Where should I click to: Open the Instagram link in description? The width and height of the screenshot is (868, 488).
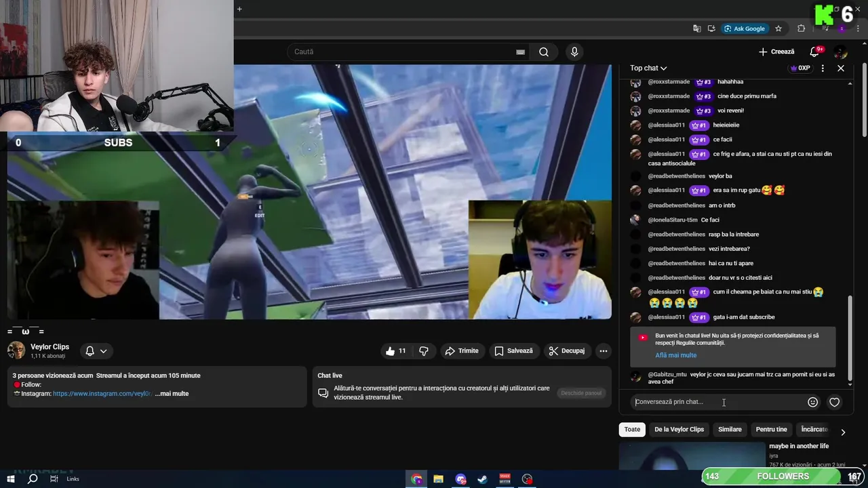point(103,394)
